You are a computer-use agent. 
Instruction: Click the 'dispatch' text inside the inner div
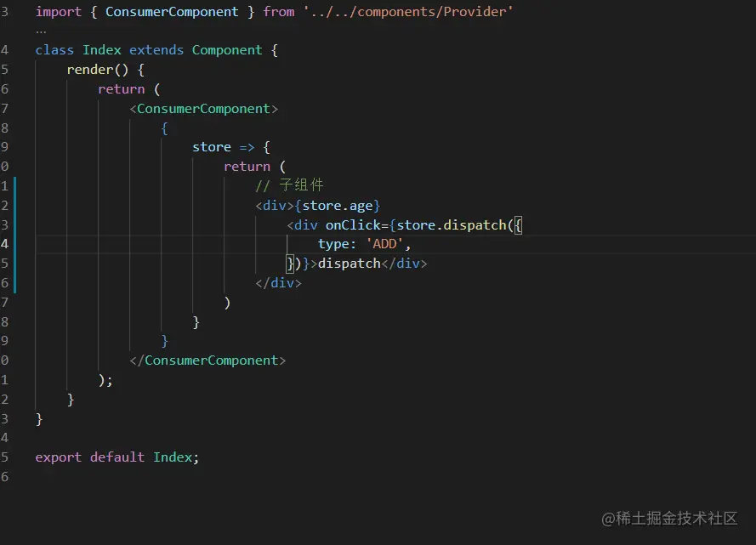pyautogui.click(x=349, y=264)
